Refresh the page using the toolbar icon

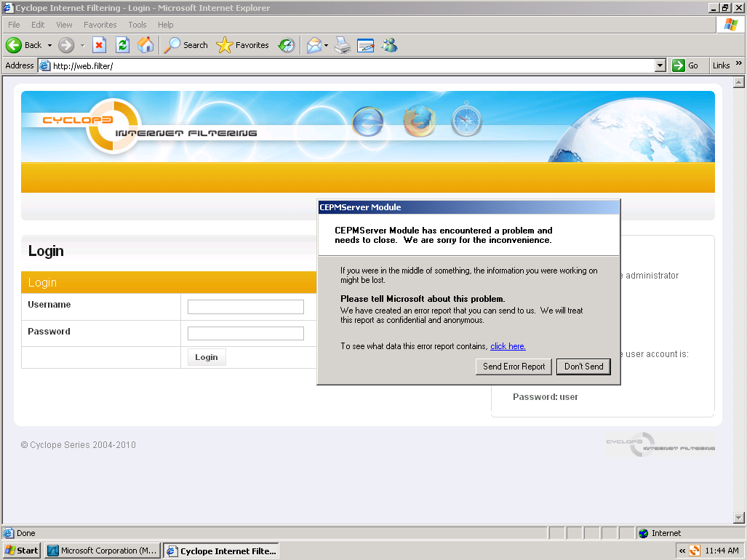click(122, 45)
